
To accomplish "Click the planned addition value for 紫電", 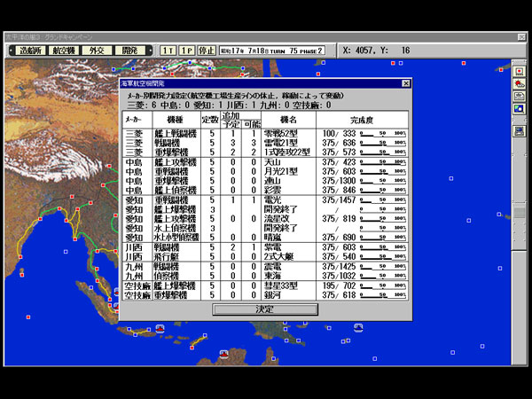I will [233, 247].
